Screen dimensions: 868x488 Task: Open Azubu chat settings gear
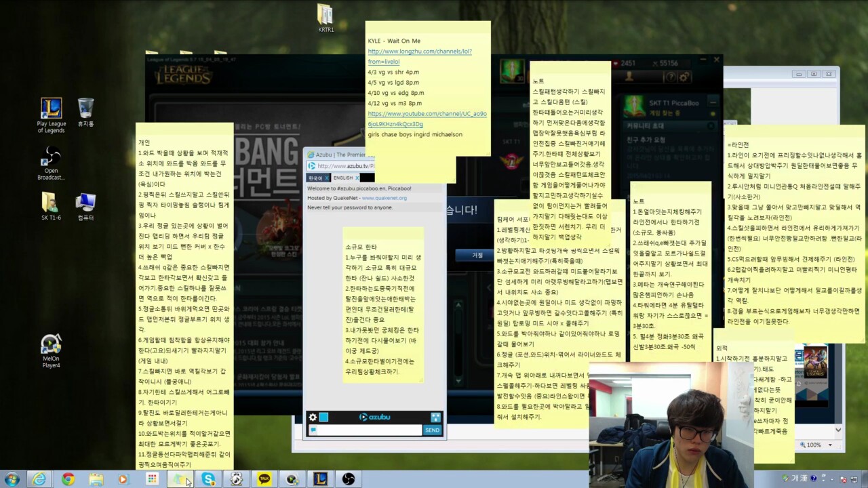point(313,418)
